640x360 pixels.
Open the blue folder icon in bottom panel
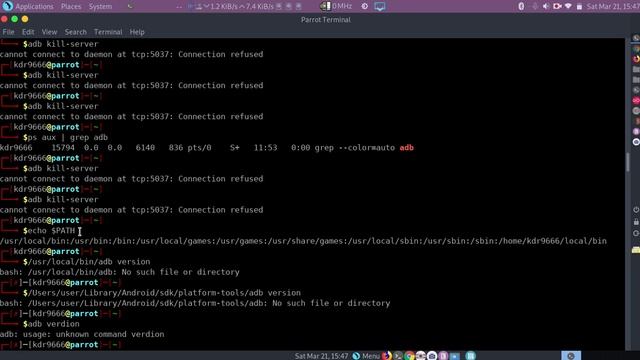pos(455,356)
